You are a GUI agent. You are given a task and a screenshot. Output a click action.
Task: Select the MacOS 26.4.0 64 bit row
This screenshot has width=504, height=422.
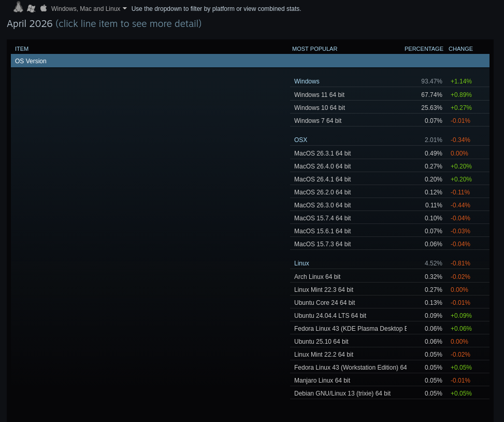pos(390,166)
